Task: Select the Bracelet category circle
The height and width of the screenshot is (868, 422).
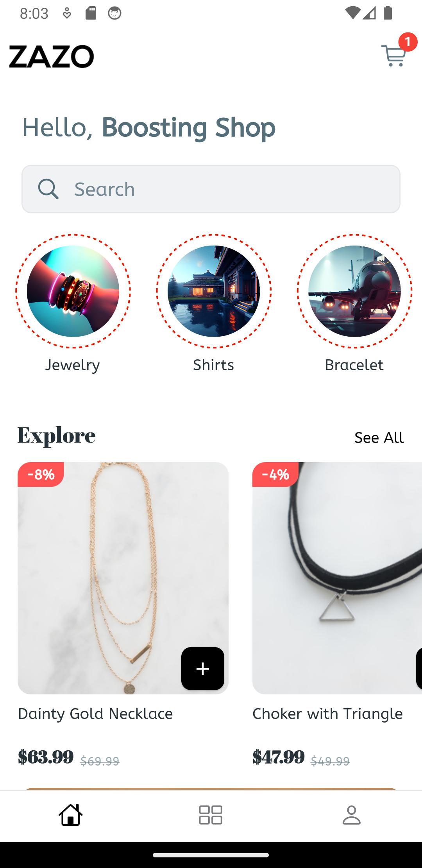Action: pyautogui.click(x=354, y=291)
